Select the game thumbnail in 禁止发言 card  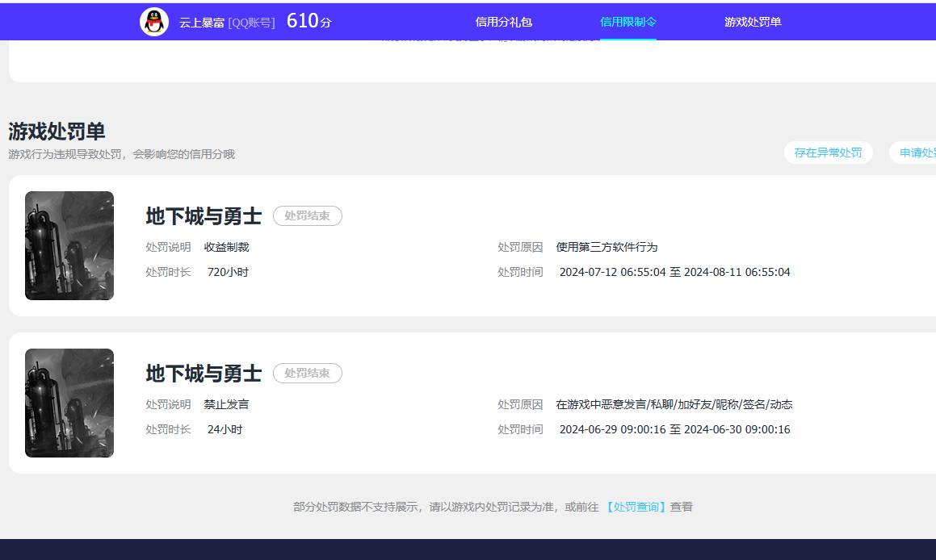click(x=69, y=403)
